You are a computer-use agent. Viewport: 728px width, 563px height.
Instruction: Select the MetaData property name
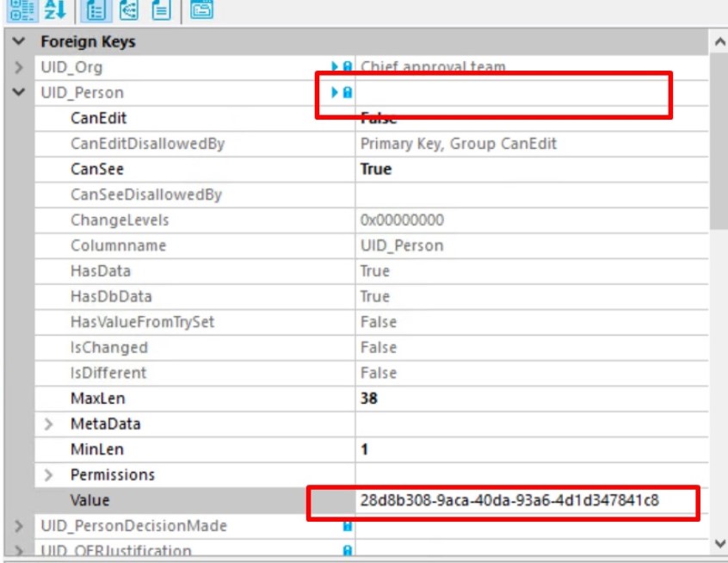click(105, 424)
